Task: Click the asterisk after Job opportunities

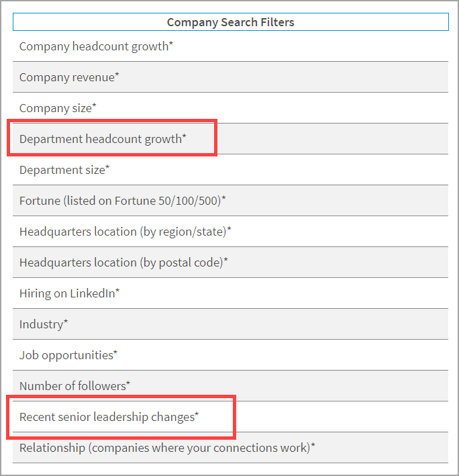Action: [115, 353]
